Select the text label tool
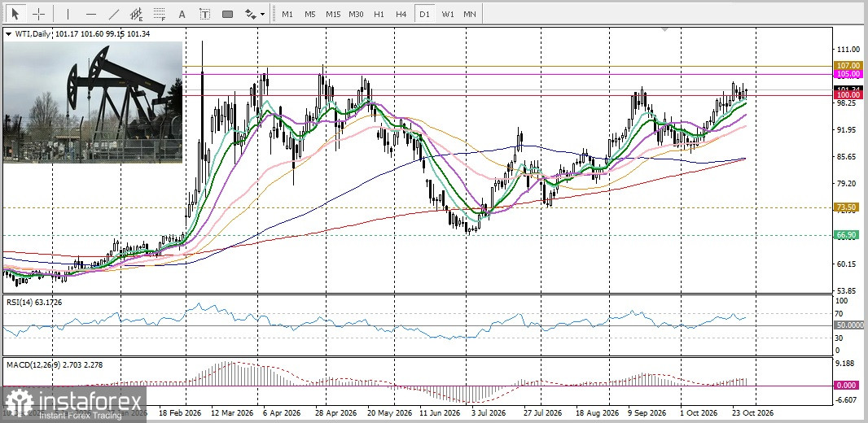This screenshot has height=423, width=868. coord(205,15)
